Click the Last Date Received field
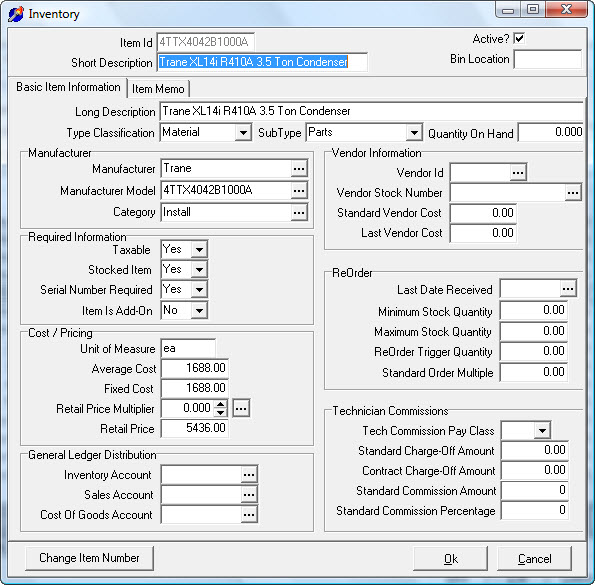The image size is (595, 585). pos(530,289)
